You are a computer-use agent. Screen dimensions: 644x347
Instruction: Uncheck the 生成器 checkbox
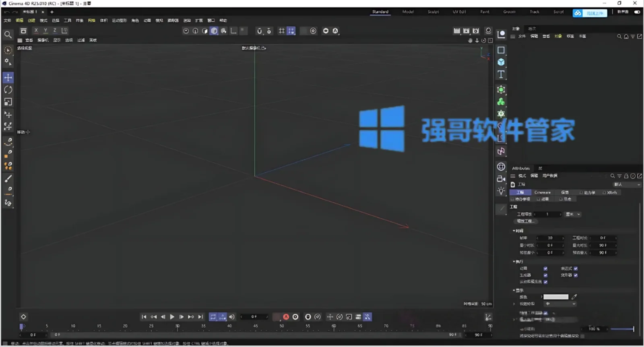tap(545, 275)
